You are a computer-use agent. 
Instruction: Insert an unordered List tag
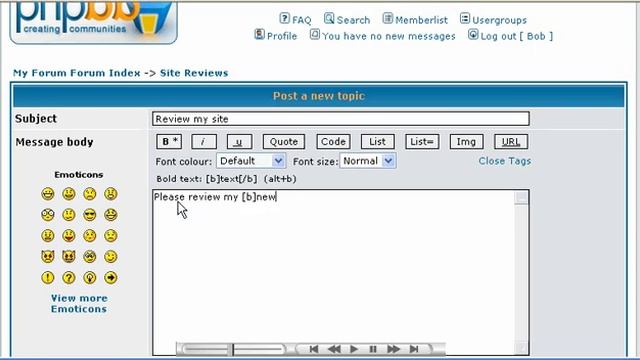click(x=378, y=142)
